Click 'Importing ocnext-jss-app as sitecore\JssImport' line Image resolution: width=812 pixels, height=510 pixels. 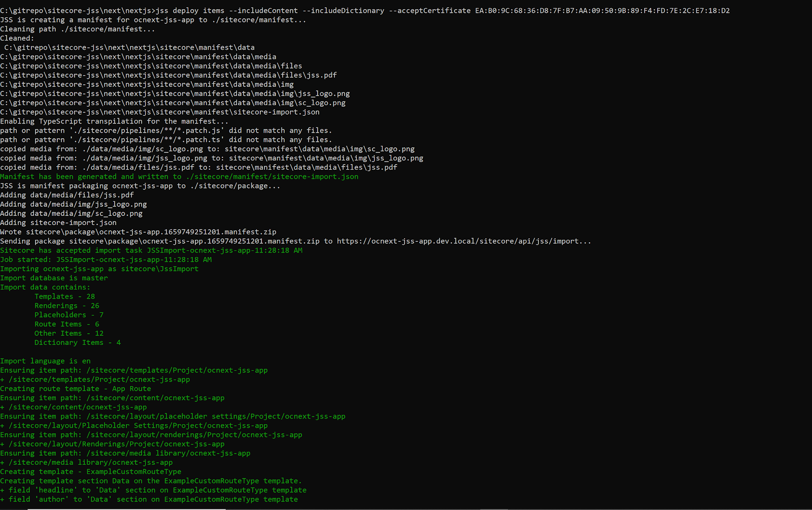pyautogui.click(x=99, y=269)
